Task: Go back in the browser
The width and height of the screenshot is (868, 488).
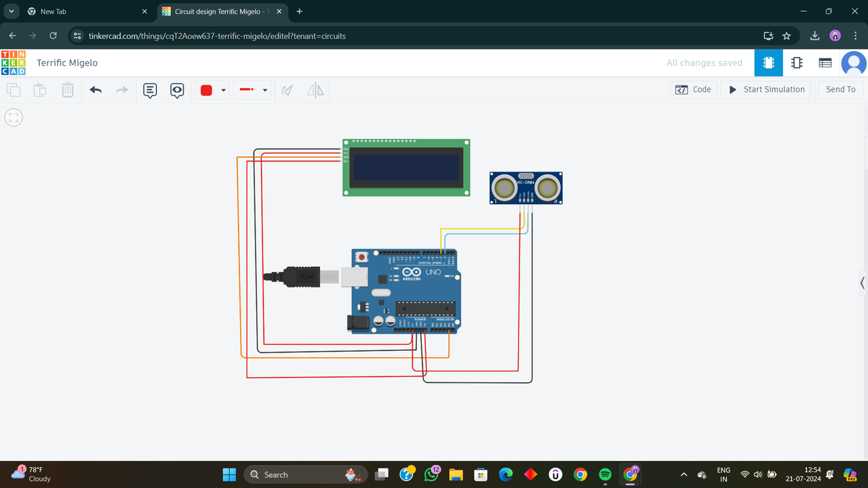Action: point(12,36)
